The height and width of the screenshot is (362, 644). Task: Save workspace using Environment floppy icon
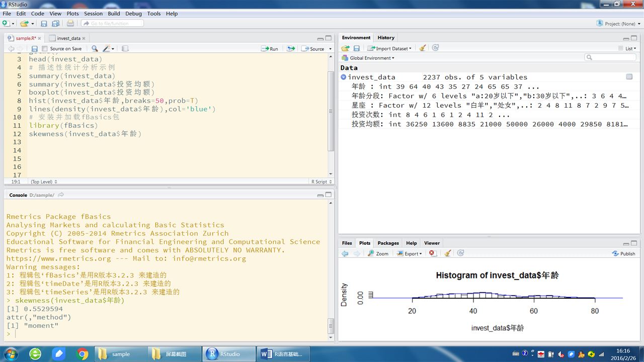click(356, 48)
